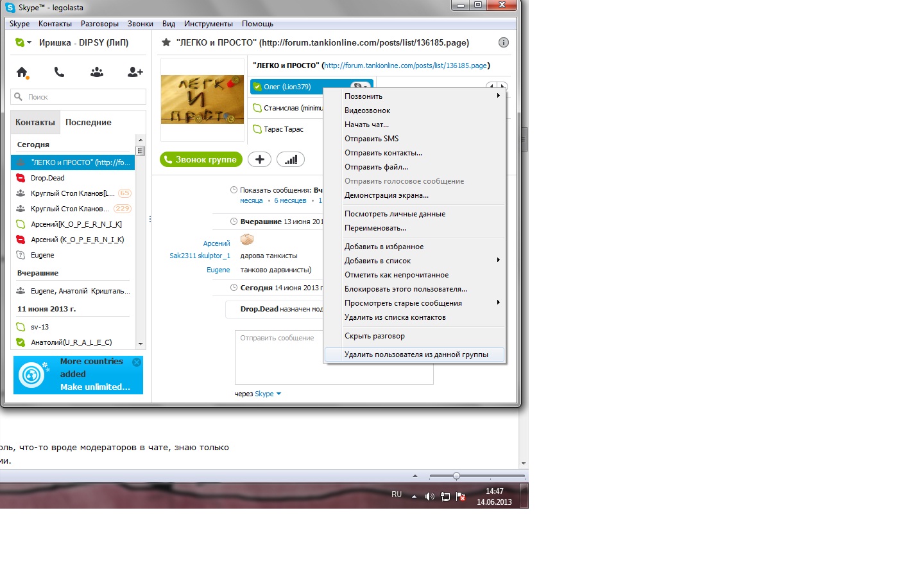Open the tray network icon

tap(445, 496)
